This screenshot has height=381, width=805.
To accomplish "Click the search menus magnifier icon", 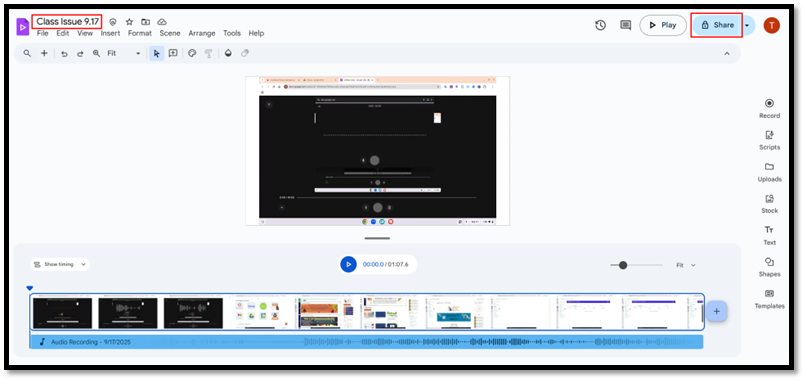I will (x=27, y=53).
